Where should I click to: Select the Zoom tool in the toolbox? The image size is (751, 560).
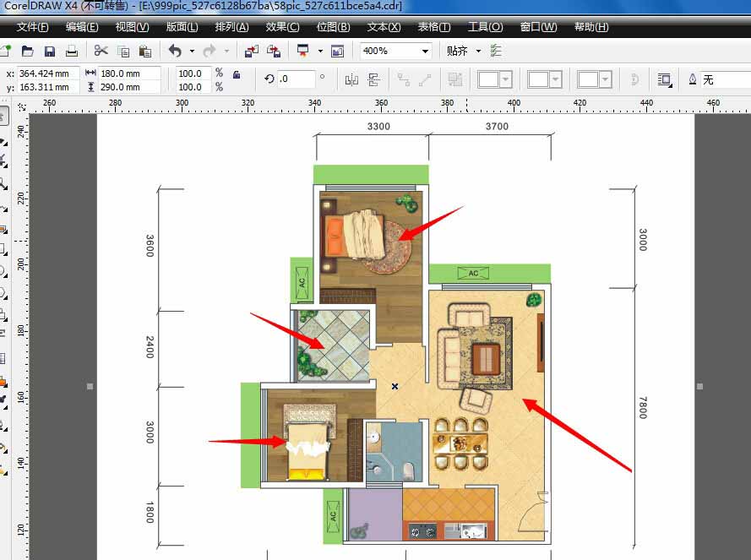click(x=3, y=183)
